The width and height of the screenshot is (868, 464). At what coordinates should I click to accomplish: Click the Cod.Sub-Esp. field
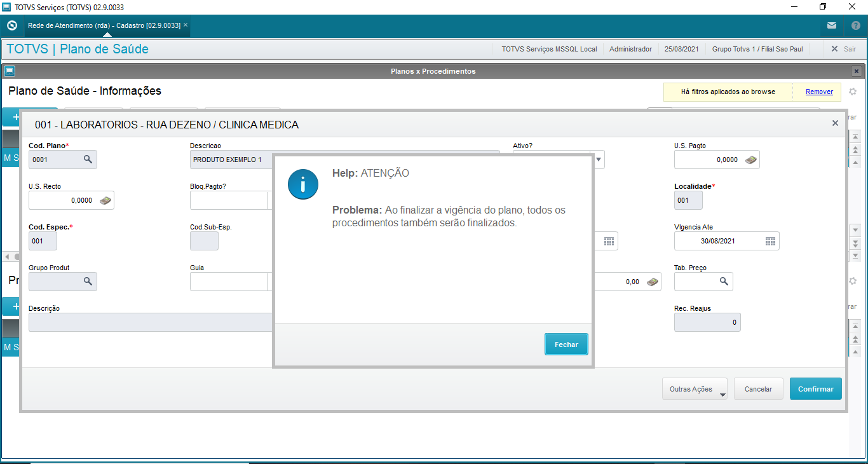(x=204, y=241)
